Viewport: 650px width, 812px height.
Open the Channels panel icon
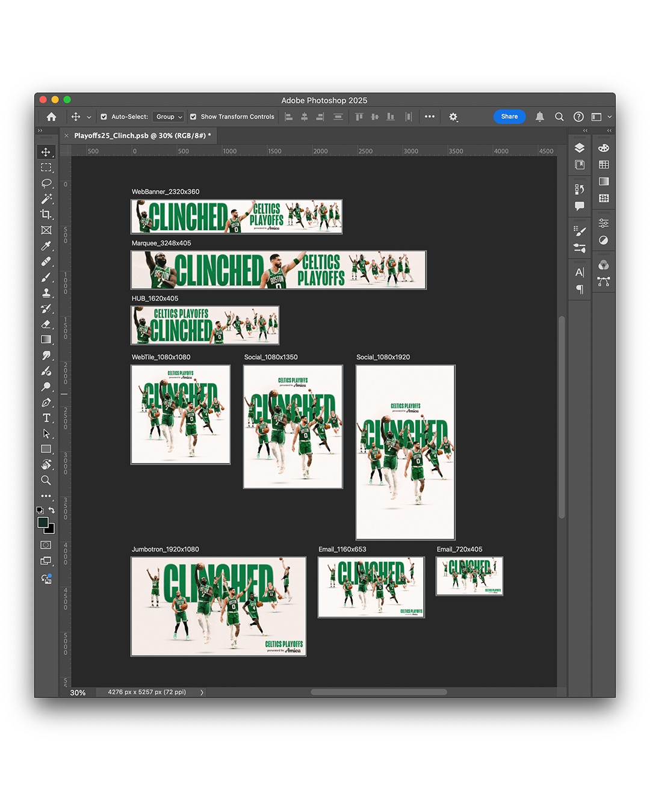point(604,265)
